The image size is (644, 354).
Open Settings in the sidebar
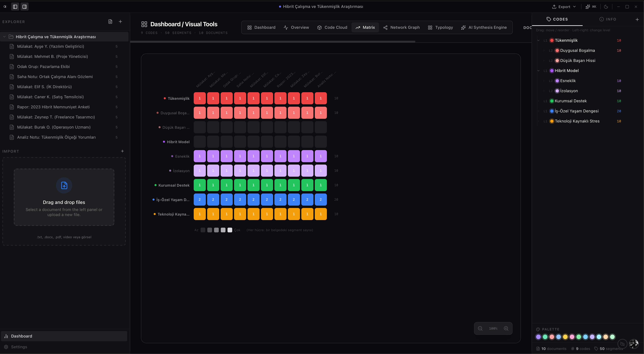(19, 347)
